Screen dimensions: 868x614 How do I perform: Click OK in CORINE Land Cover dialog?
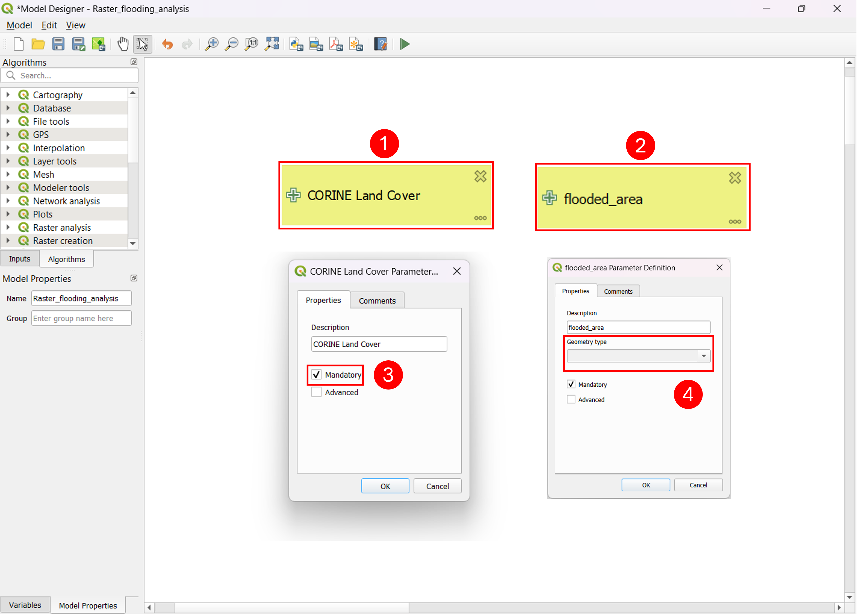click(385, 486)
